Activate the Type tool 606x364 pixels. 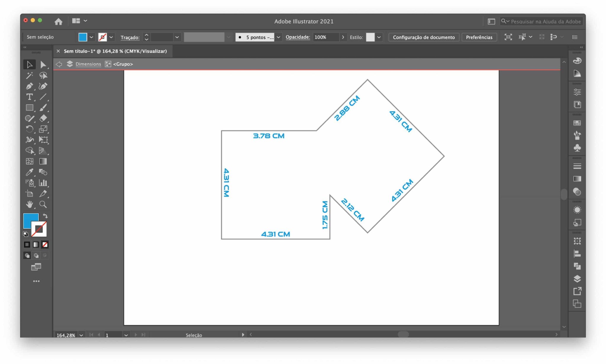click(x=29, y=97)
